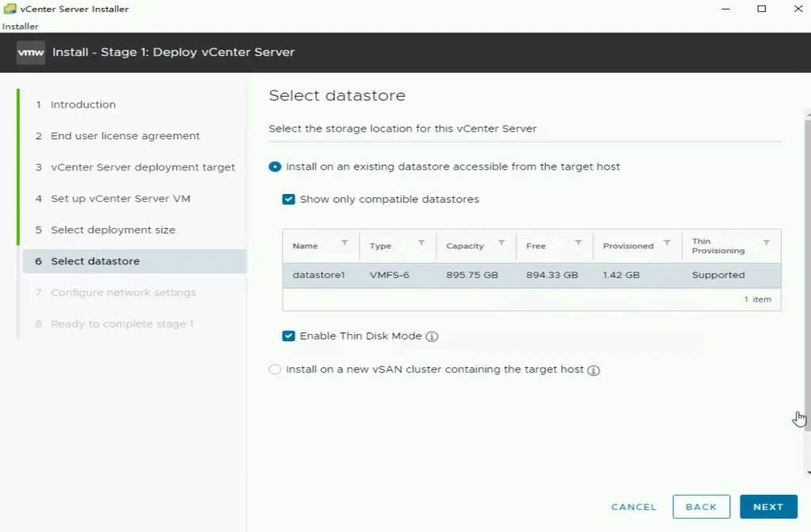Click the filter icon in Name column
The width and height of the screenshot is (811, 532).
[345, 243]
